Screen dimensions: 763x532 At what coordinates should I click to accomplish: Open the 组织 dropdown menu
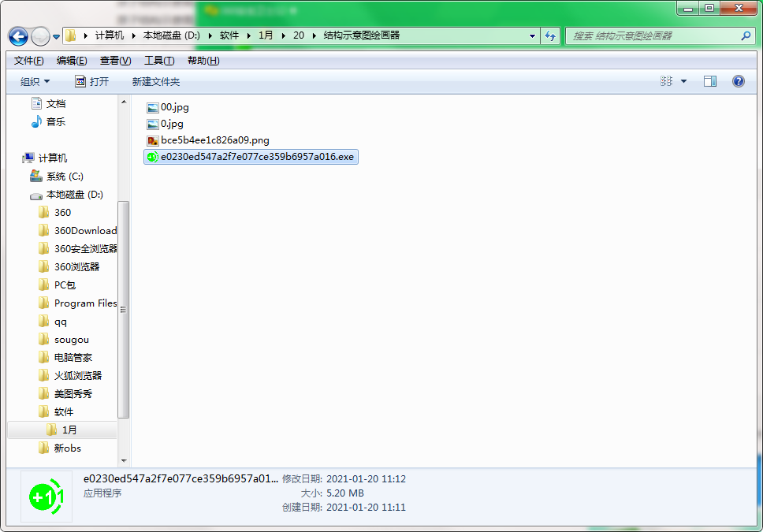coord(35,82)
